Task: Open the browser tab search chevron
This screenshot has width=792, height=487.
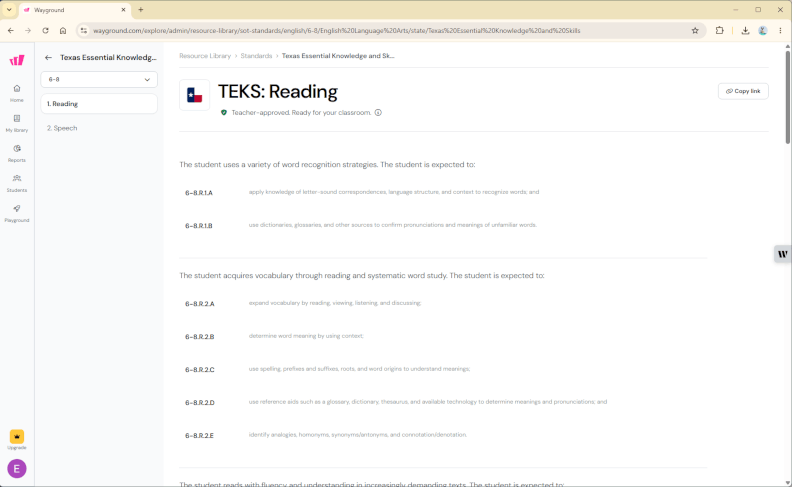Action: pyautogui.click(x=9, y=10)
